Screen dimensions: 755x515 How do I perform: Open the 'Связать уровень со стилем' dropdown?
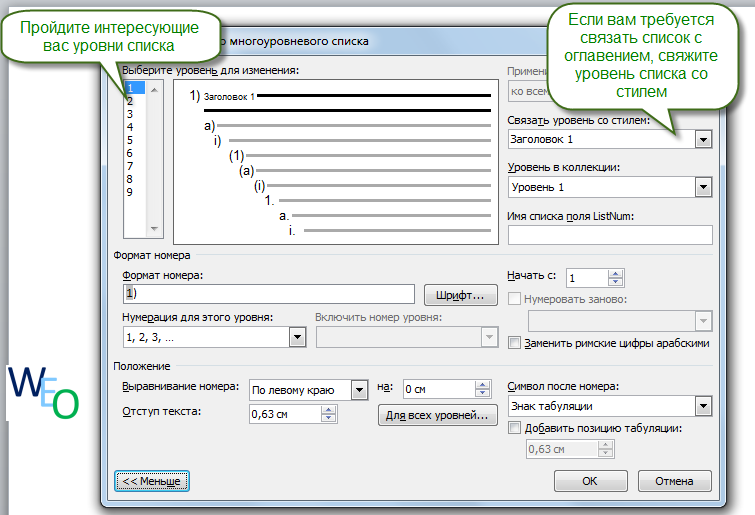pos(703,139)
